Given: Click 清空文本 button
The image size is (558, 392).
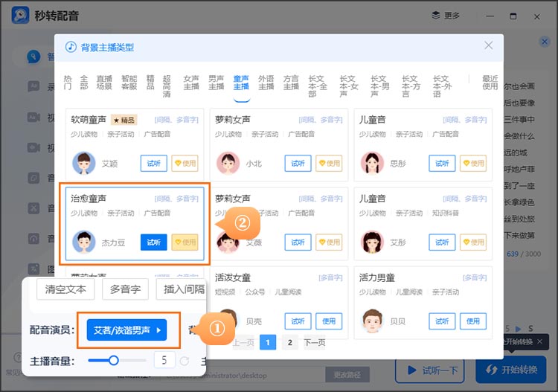Looking at the screenshot, I should coord(65,289).
